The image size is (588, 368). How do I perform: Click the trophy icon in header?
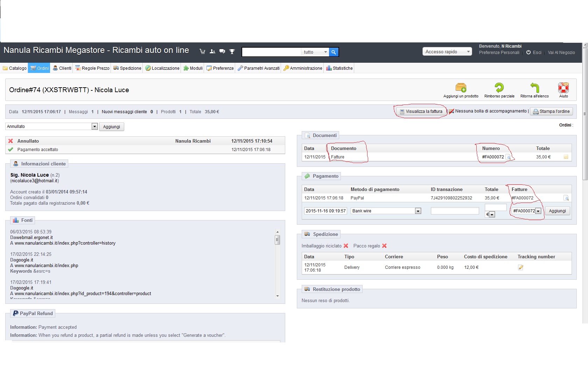pyautogui.click(x=232, y=52)
